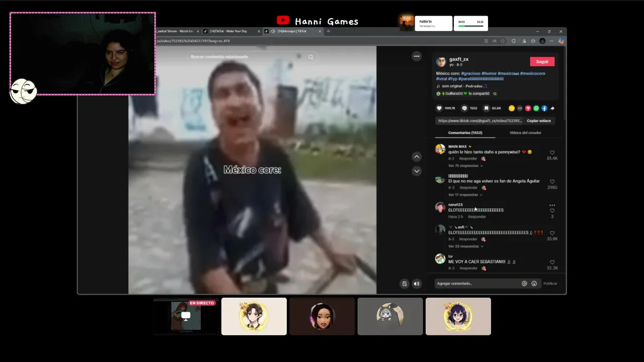
Task: Click the Publicar comment button
Action: tap(550, 284)
